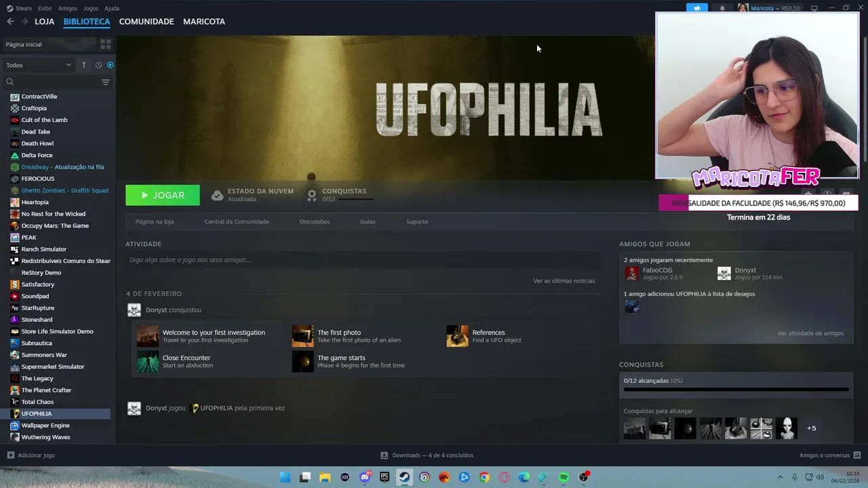Switch library to grid view icon
The height and width of the screenshot is (488, 868).
coord(106,44)
